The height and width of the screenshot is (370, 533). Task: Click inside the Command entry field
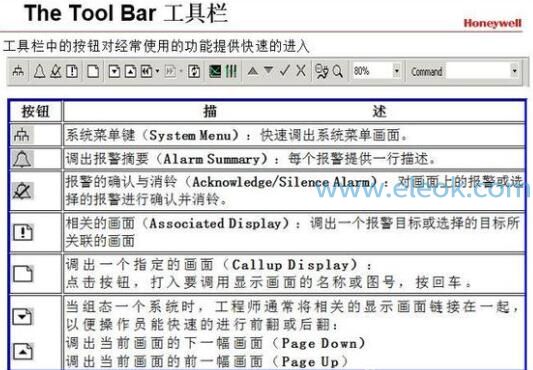(x=478, y=71)
